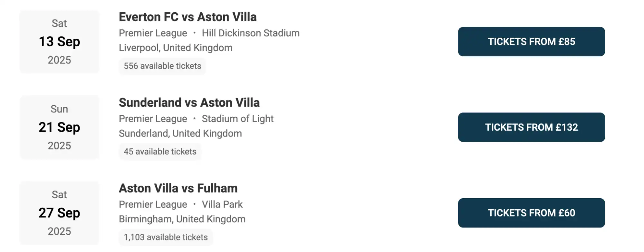Click TICKETS FROM £132 for Sunderland match

(532, 127)
